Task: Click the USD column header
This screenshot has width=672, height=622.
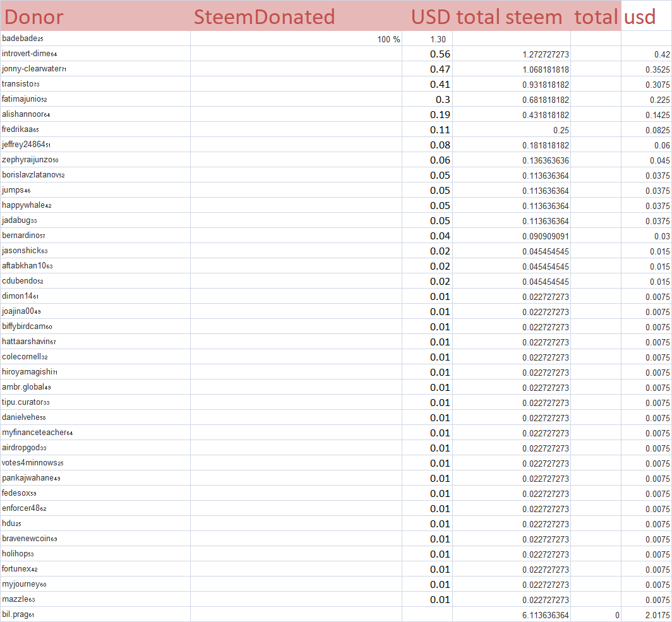Action: tap(428, 16)
